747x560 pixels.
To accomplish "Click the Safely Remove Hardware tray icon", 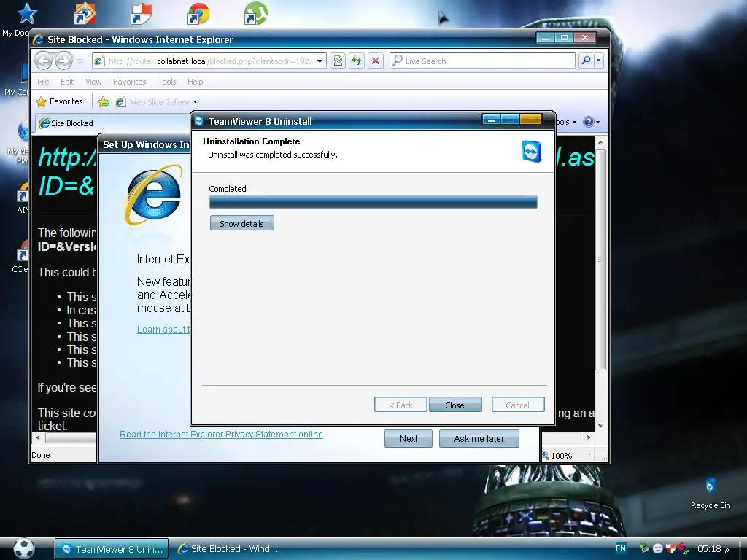I will coord(643,548).
